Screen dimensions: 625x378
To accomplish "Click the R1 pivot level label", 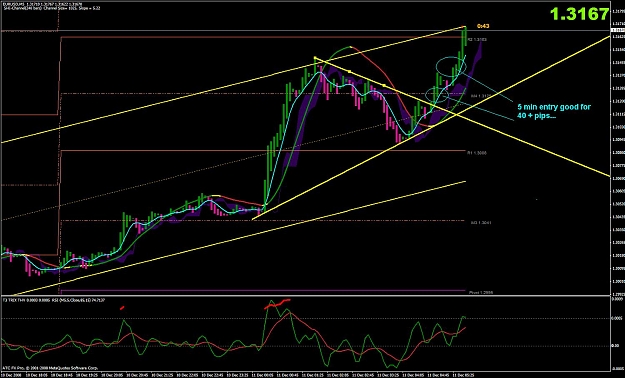I will click(x=477, y=153).
